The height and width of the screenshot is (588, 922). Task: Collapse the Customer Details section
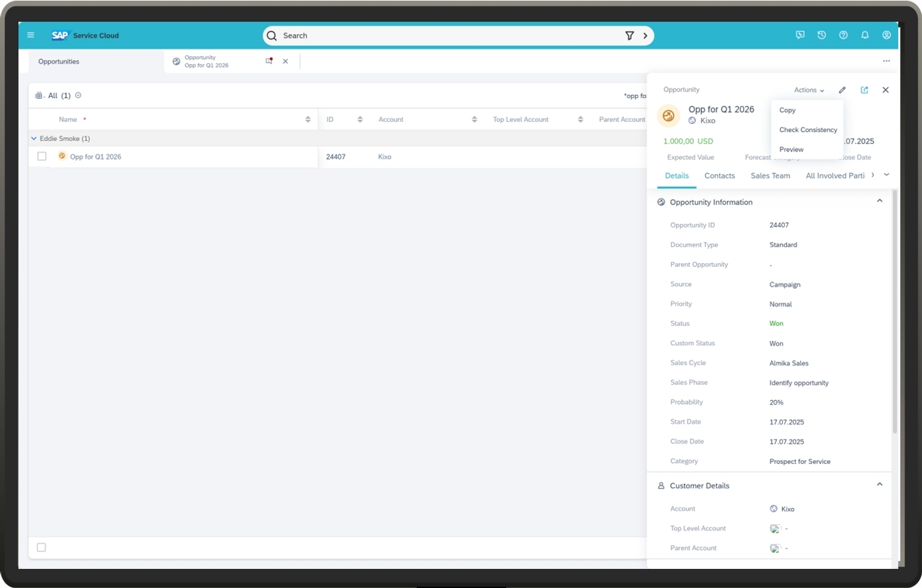point(879,485)
